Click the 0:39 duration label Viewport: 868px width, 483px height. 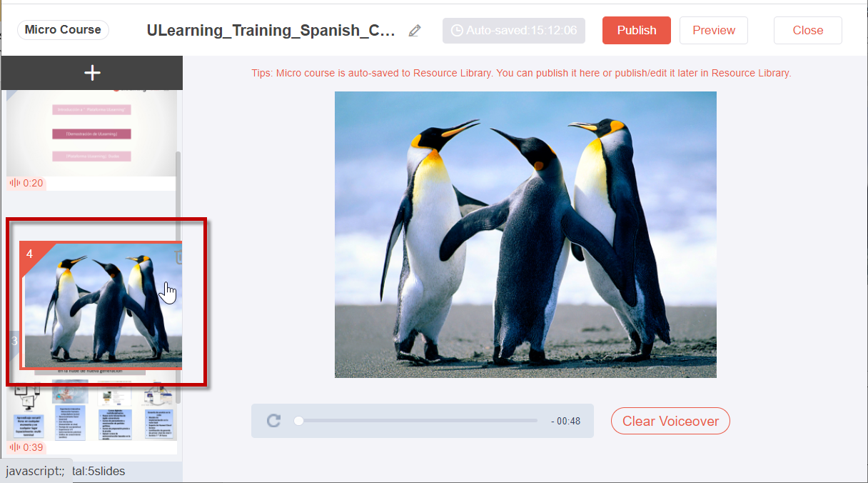34,447
